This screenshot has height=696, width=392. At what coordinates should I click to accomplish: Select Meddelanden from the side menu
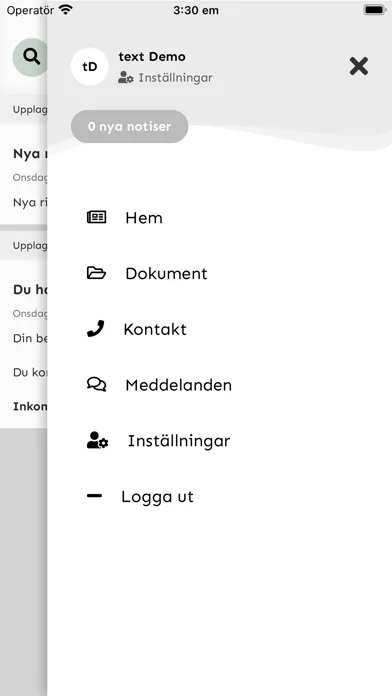coord(178,385)
